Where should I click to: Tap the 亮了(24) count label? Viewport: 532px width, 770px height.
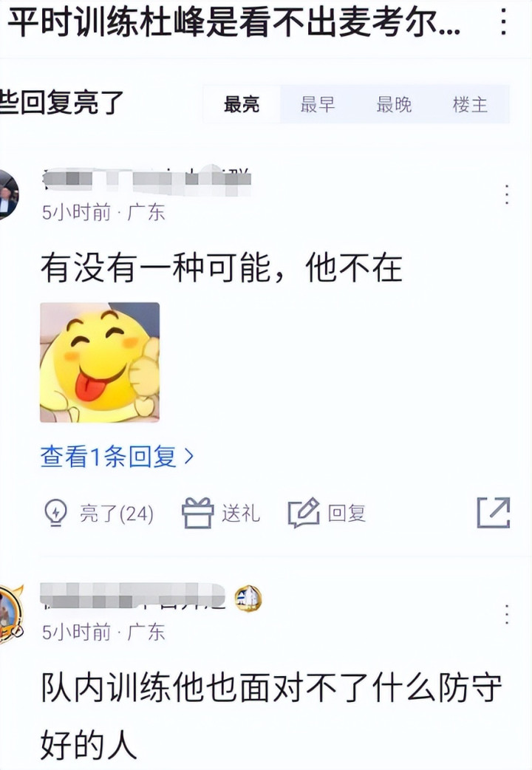pyautogui.click(x=117, y=514)
